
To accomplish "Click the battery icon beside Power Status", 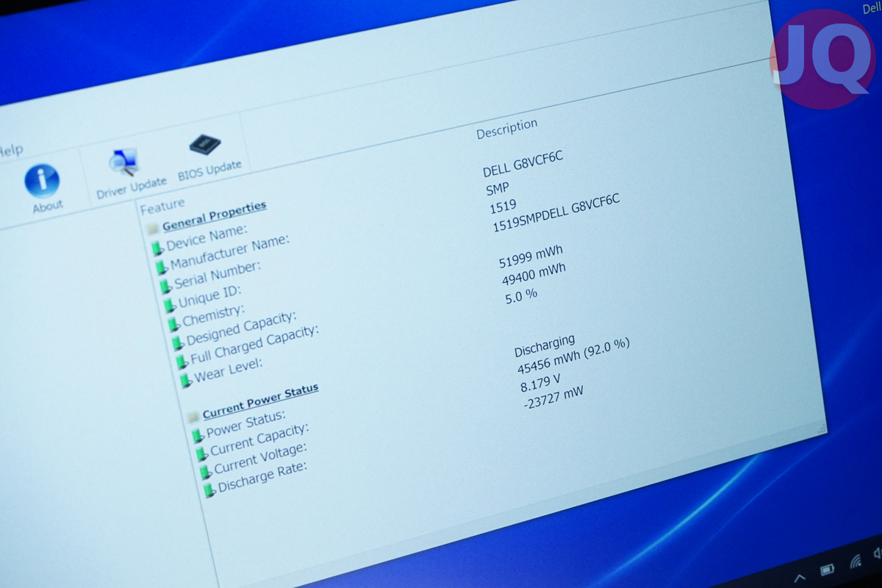I will point(197,435).
